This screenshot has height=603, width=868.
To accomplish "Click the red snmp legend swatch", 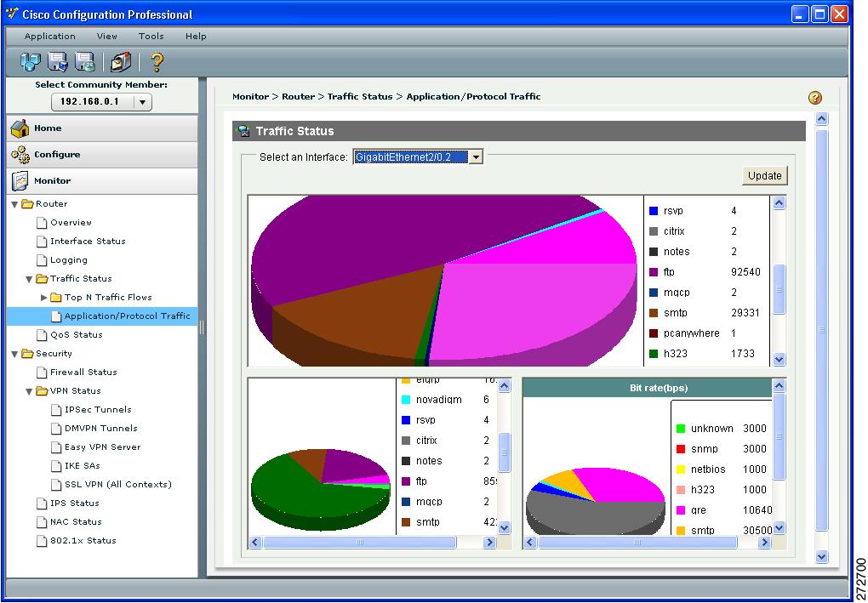I will pyautogui.click(x=681, y=449).
